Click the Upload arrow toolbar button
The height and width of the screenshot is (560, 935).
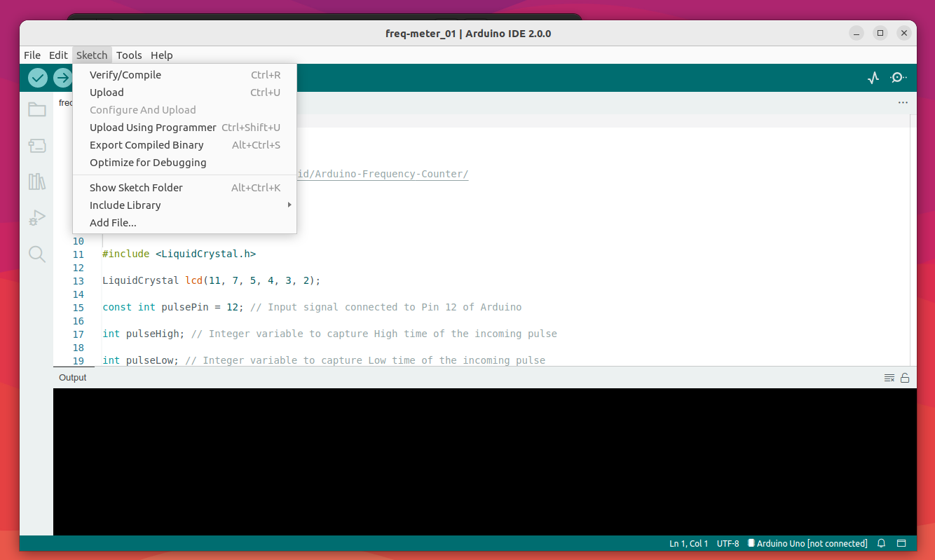[63, 78]
